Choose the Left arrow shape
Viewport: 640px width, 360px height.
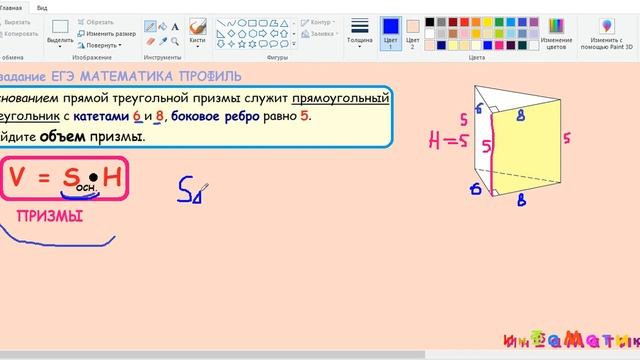tap(274, 33)
